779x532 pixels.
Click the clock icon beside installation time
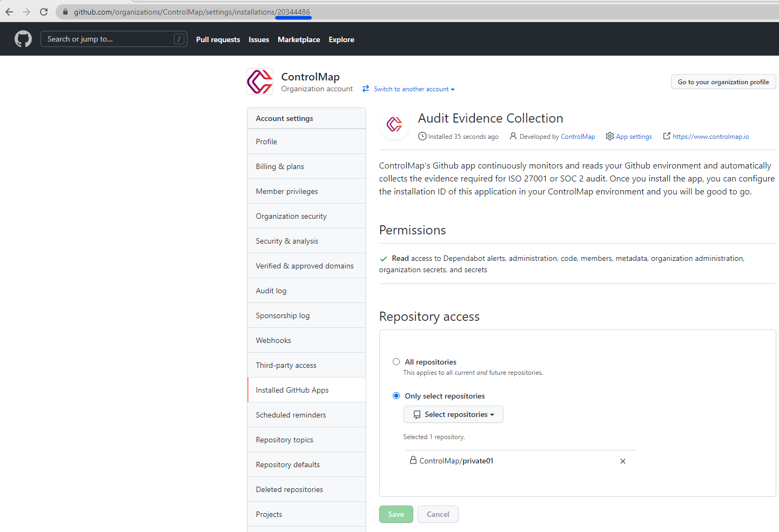point(422,136)
